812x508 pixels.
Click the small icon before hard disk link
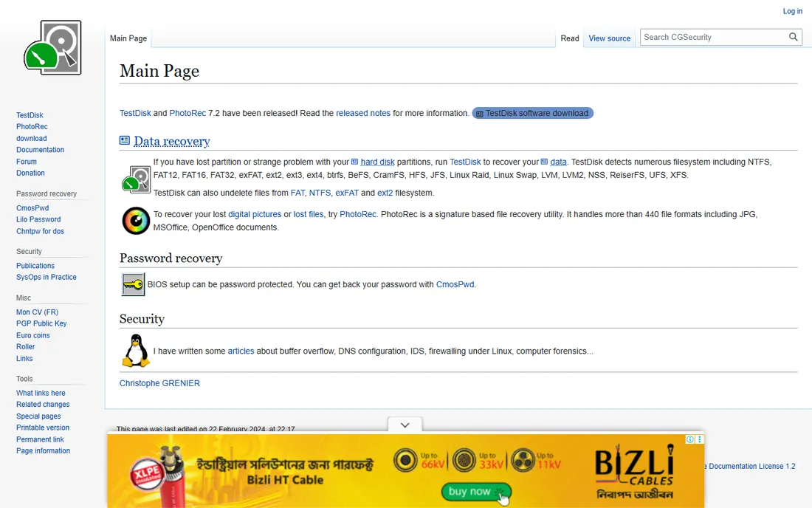coord(355,162)
